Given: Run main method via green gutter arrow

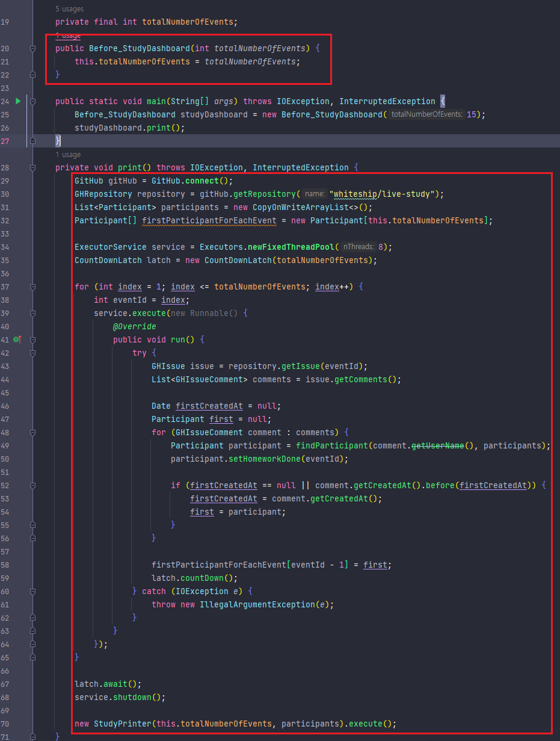Looking at the screenshot, I should pos(18,101).
